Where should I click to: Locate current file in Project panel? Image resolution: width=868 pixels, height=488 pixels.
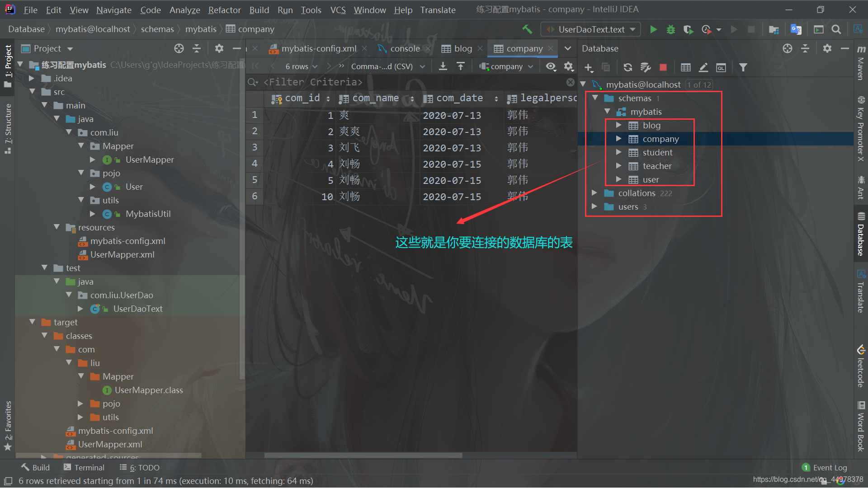click(179, 48)
